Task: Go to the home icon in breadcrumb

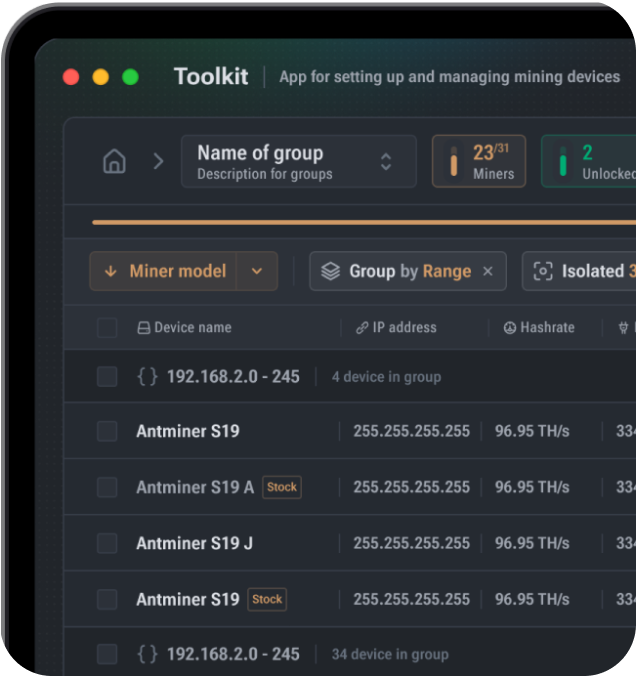Action: (114, 161)
